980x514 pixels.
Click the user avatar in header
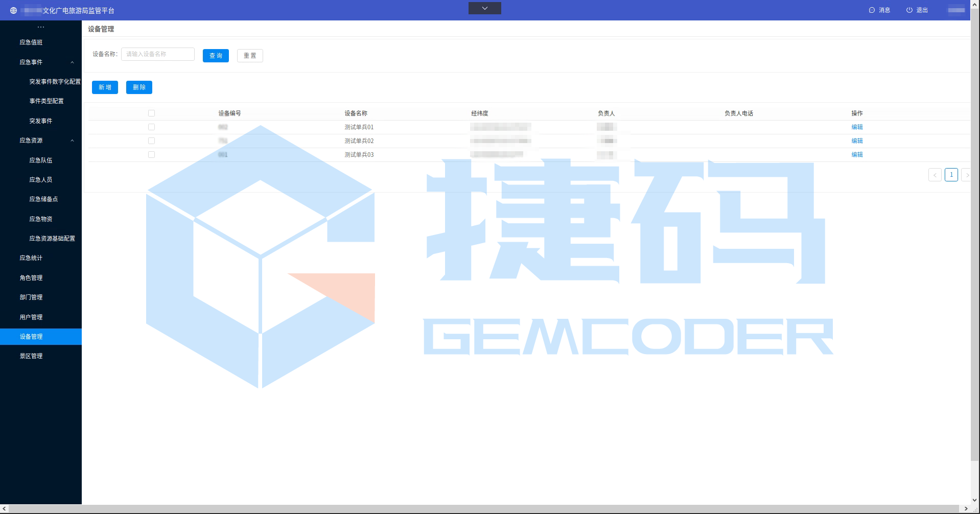(x=956, y=10)
